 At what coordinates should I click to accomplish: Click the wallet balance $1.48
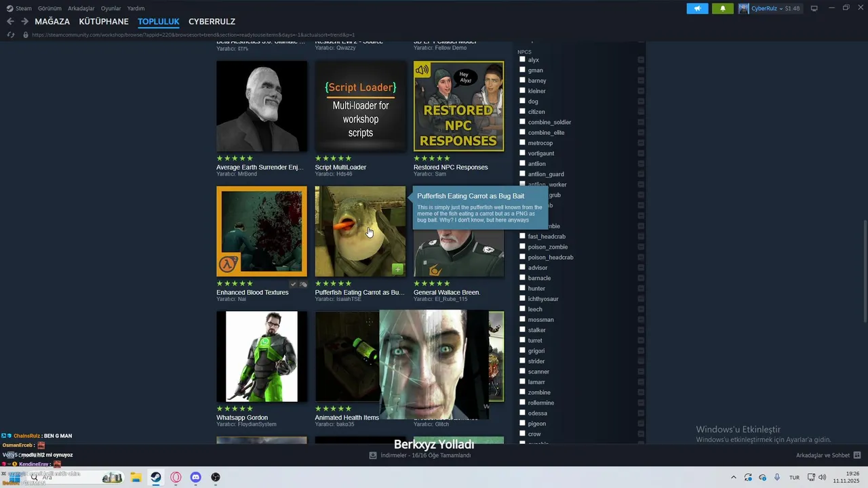click(x=792, y=8)
